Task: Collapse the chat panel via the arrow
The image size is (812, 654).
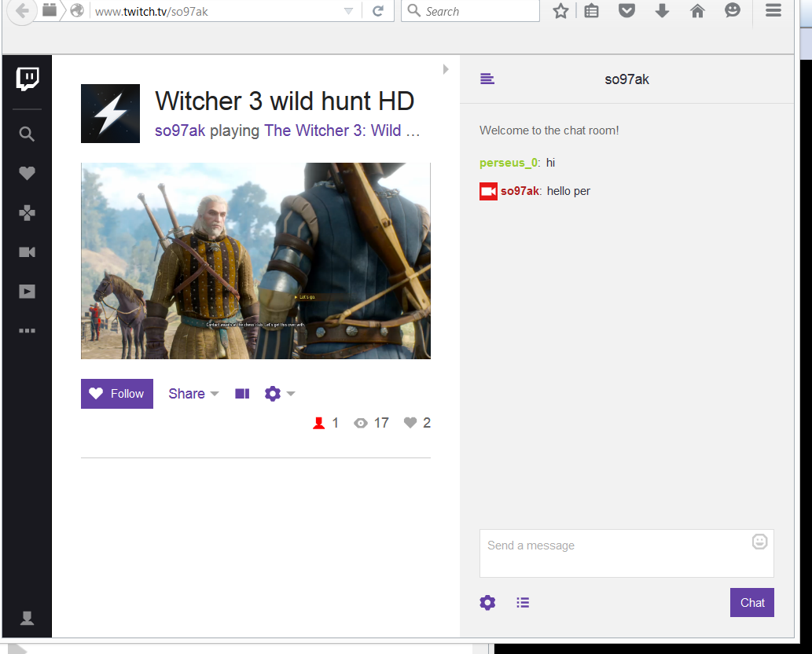Action: (x=446, y=69)
